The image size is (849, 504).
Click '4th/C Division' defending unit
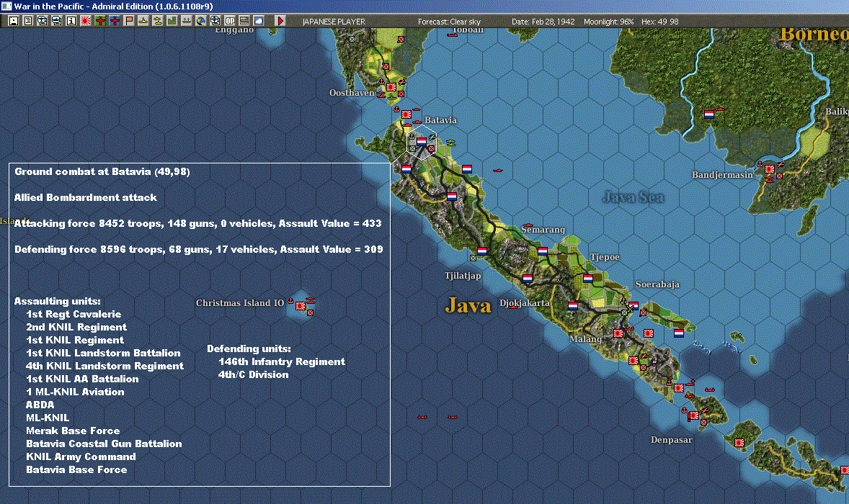point(254,374)
